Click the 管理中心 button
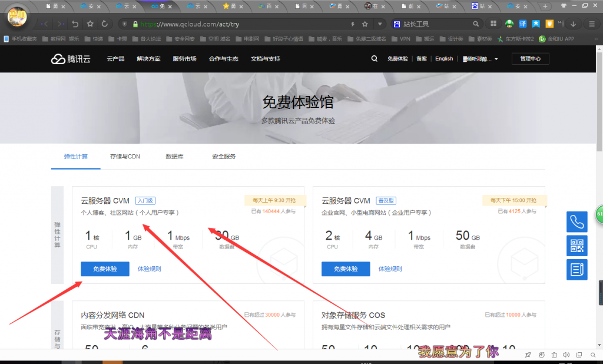 (530, 59)
